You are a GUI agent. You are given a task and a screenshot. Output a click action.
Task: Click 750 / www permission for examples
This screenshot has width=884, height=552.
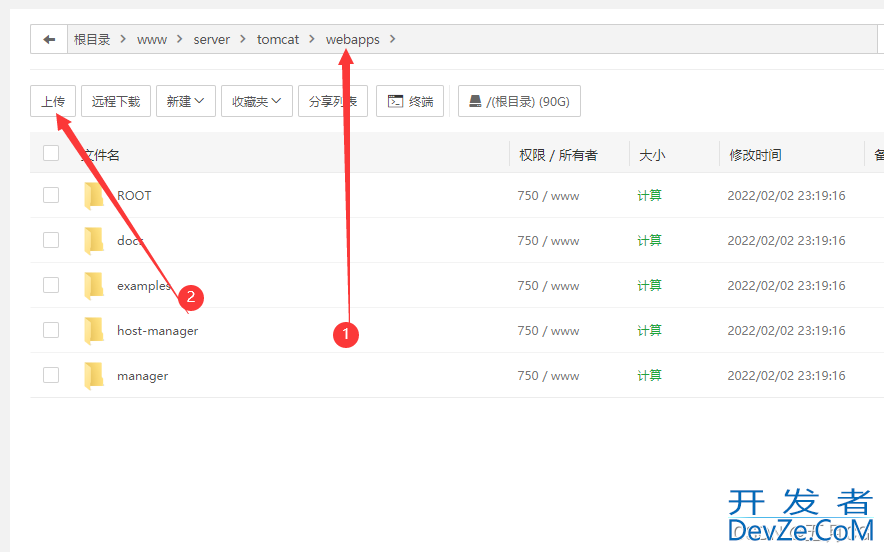(548, 286)
